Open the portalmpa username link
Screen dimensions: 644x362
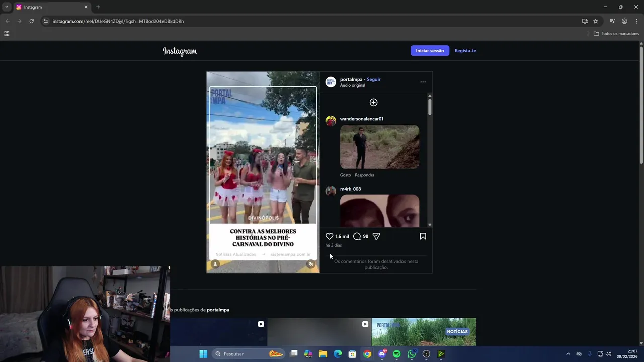coord(351,79)
